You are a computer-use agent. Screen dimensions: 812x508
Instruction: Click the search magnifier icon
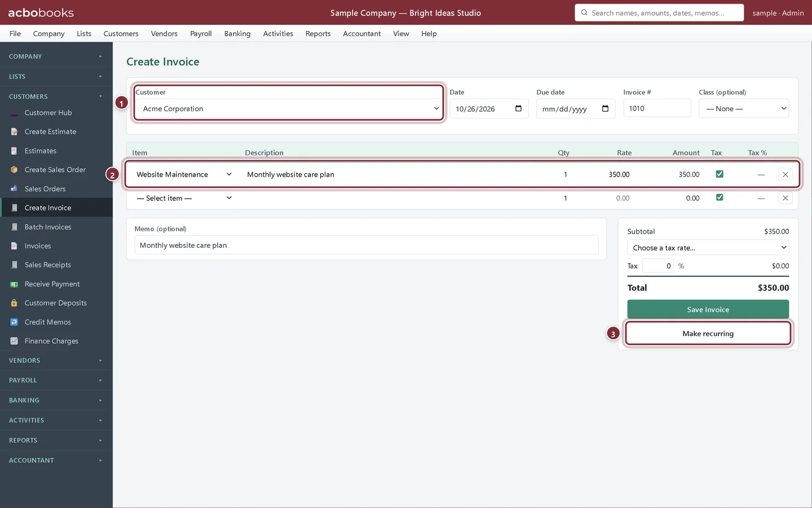pyautogui.click(x=584, y=12)
